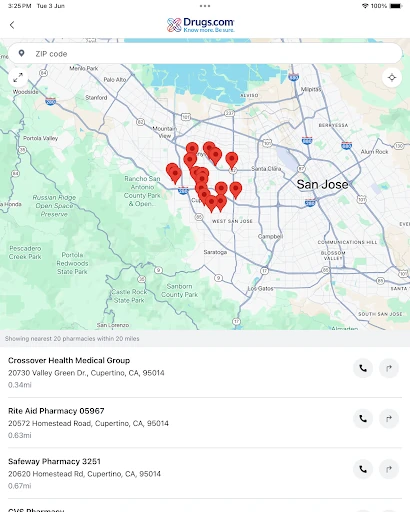Select address 20572 Homestead Road, Cupertino
The width and height of the screenshot is (410, 512).
pos(88,423)
